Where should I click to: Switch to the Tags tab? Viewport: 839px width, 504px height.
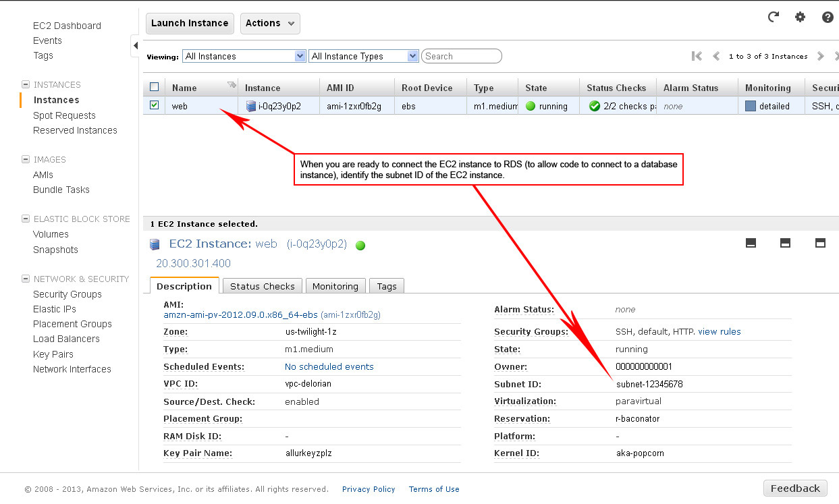(x=387, y=286)
